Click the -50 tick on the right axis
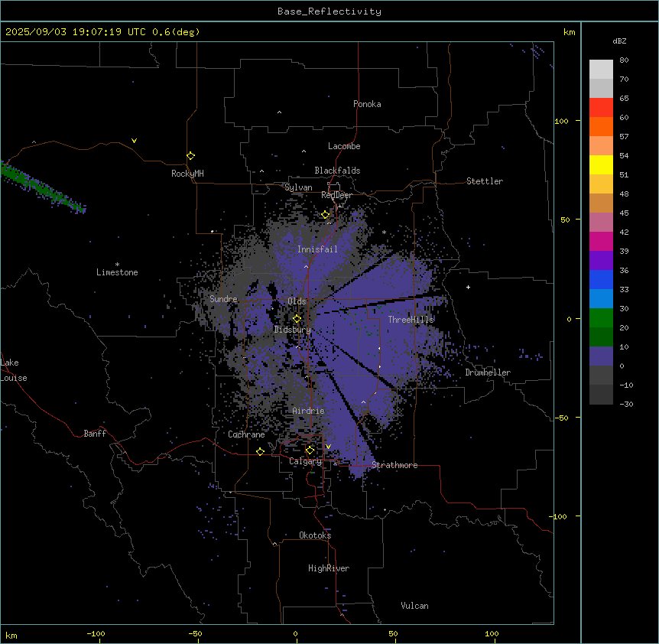 [x=561, y=418]
